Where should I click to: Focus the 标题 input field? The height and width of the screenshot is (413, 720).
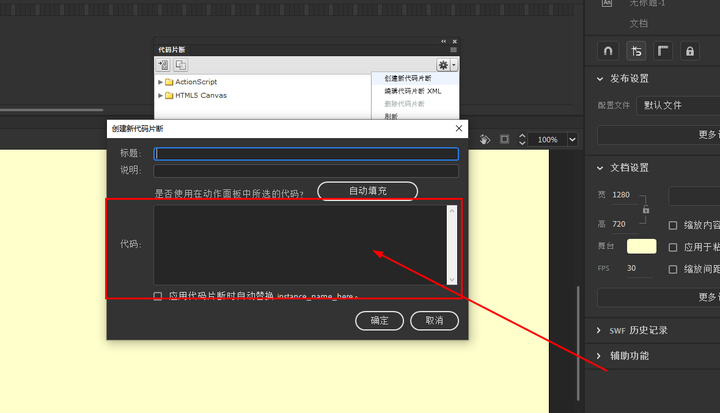pos(306,153)
